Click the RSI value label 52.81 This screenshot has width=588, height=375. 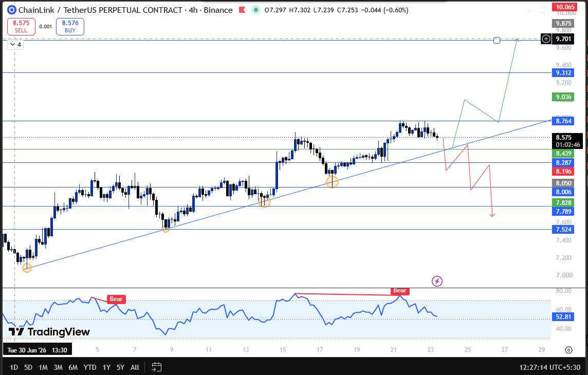point(564,317)
